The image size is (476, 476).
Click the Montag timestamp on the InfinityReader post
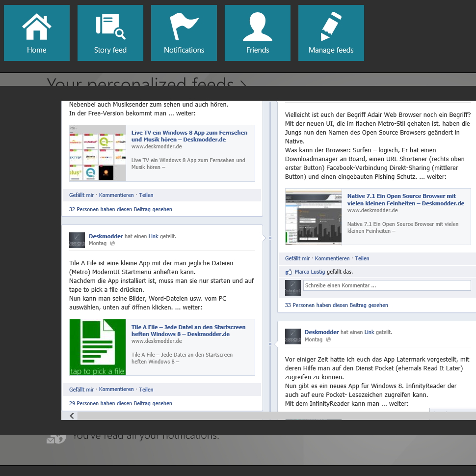313,339
